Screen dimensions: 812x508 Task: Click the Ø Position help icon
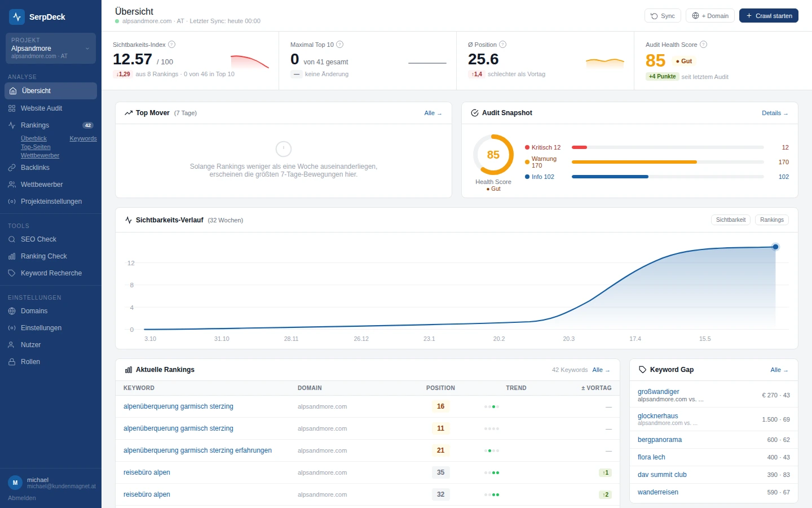pos(502,45)
